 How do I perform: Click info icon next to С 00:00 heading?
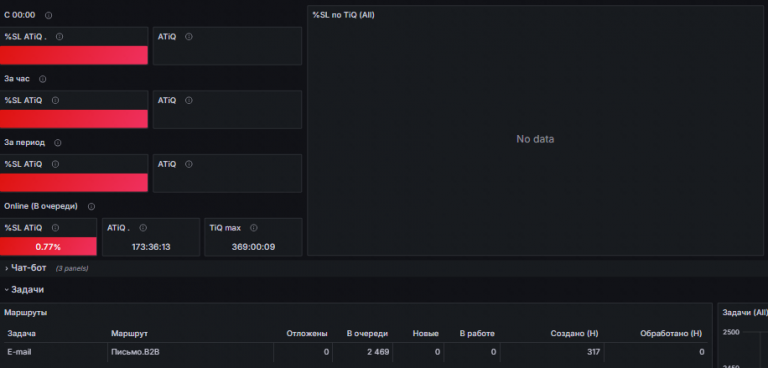(x=48, y=16)
